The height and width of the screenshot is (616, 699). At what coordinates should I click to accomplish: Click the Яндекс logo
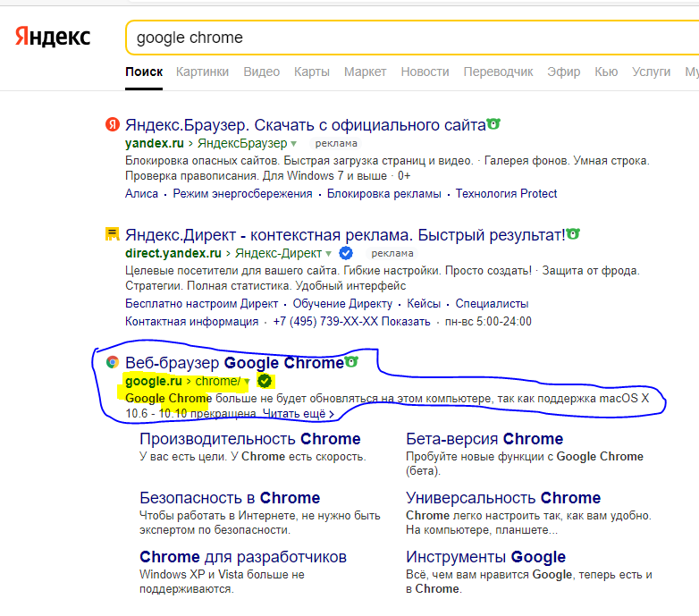point(53,37)
